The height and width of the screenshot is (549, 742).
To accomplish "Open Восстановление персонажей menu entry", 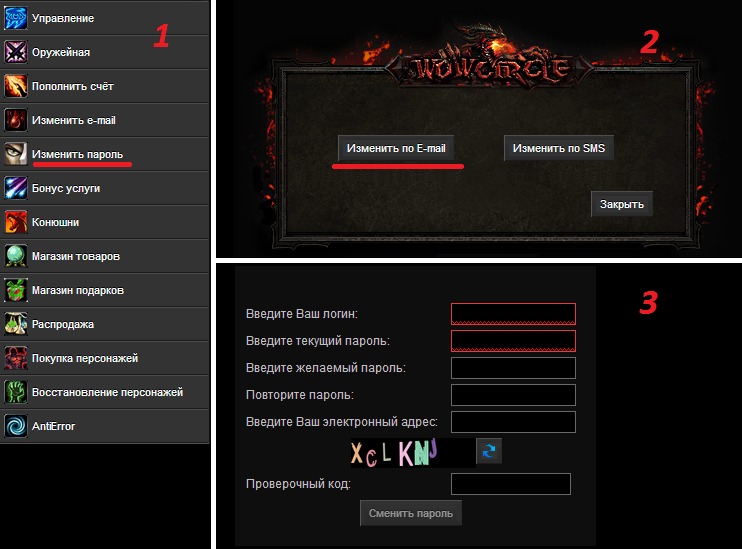I will tap(107, 392).
